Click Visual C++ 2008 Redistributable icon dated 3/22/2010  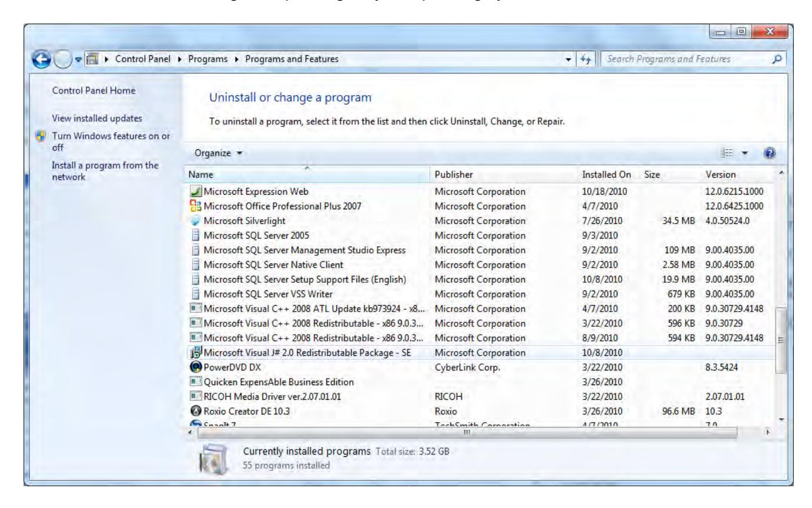(195, 323)
